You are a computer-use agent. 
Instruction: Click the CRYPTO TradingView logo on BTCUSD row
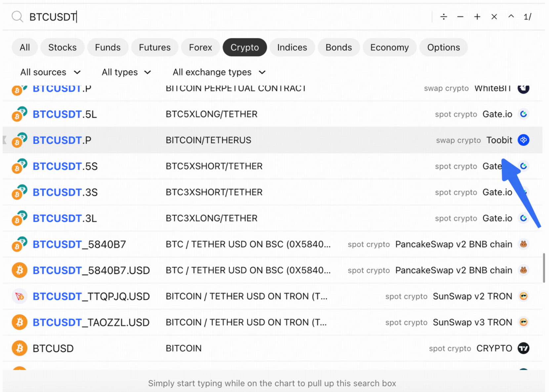[523, 348]
